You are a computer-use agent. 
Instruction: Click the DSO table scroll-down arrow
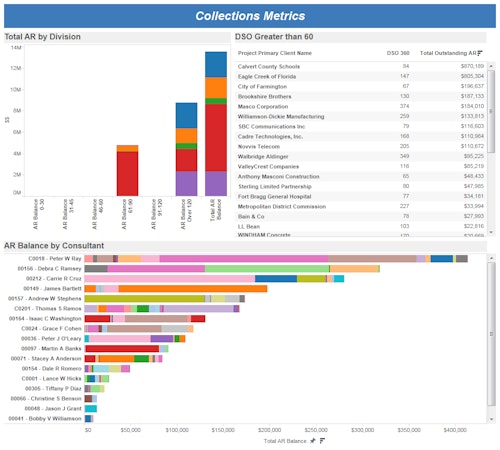491,232
